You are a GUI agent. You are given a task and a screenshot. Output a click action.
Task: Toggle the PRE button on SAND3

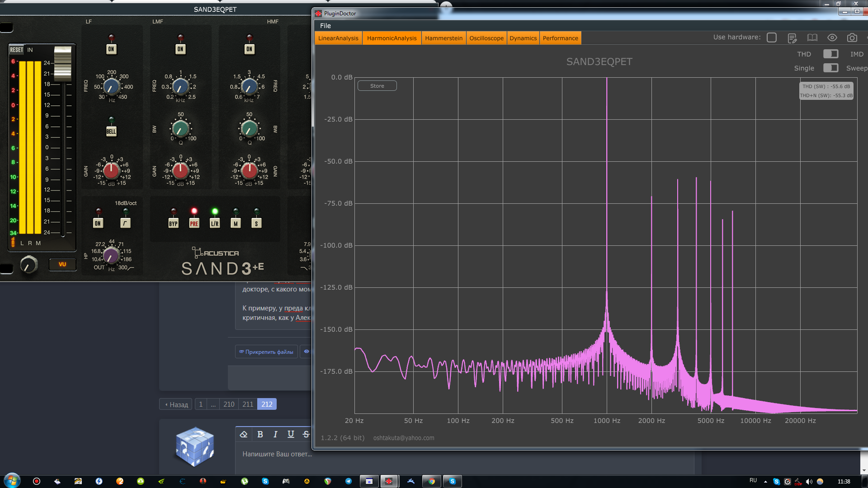tap(194, 223)
